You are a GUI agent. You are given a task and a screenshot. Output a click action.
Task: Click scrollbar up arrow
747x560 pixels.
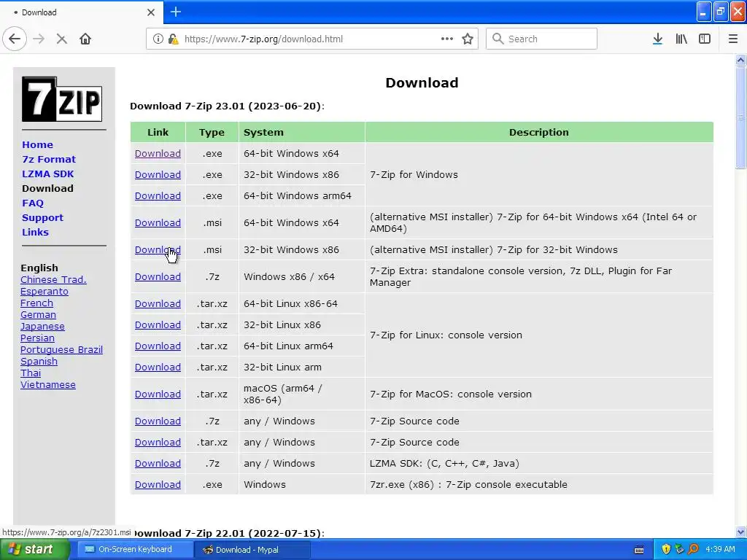(x=740, y=60)
